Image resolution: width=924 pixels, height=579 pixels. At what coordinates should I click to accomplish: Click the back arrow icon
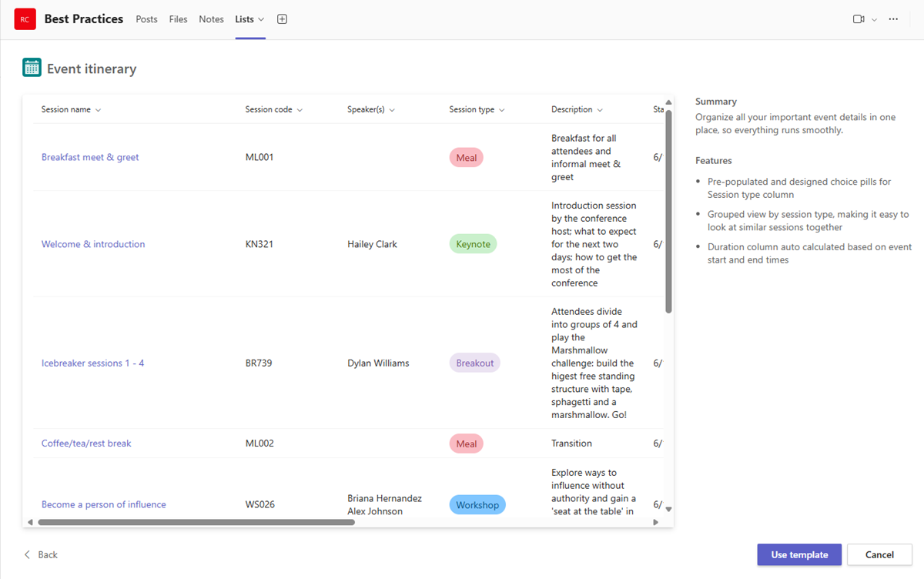point(28,554)
